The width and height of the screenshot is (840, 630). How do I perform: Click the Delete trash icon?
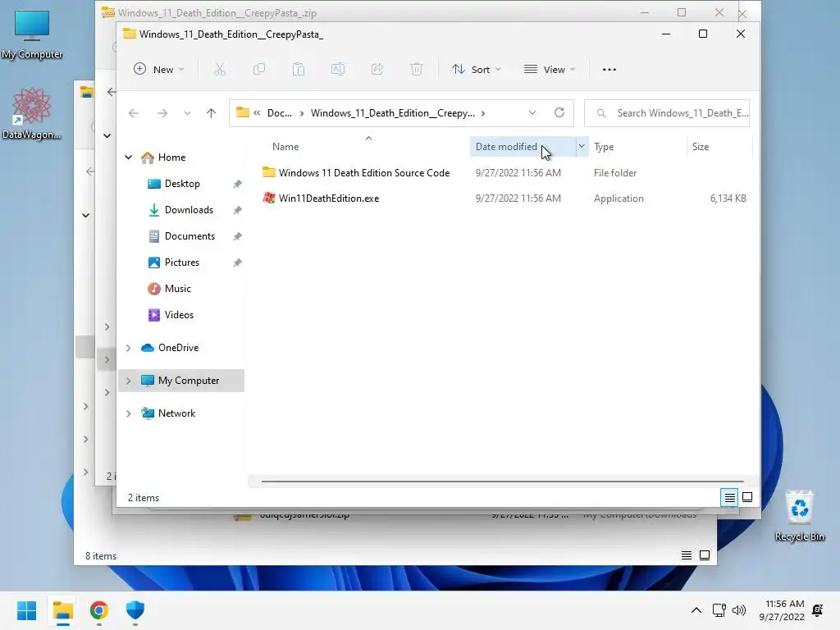[x=417, y=69]
